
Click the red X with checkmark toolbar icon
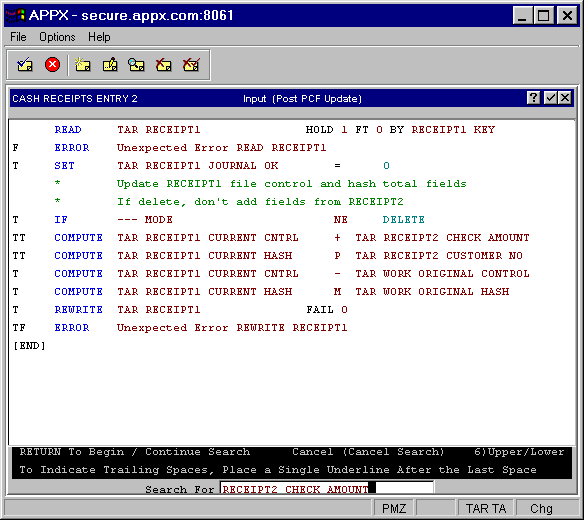coord(191,65)
